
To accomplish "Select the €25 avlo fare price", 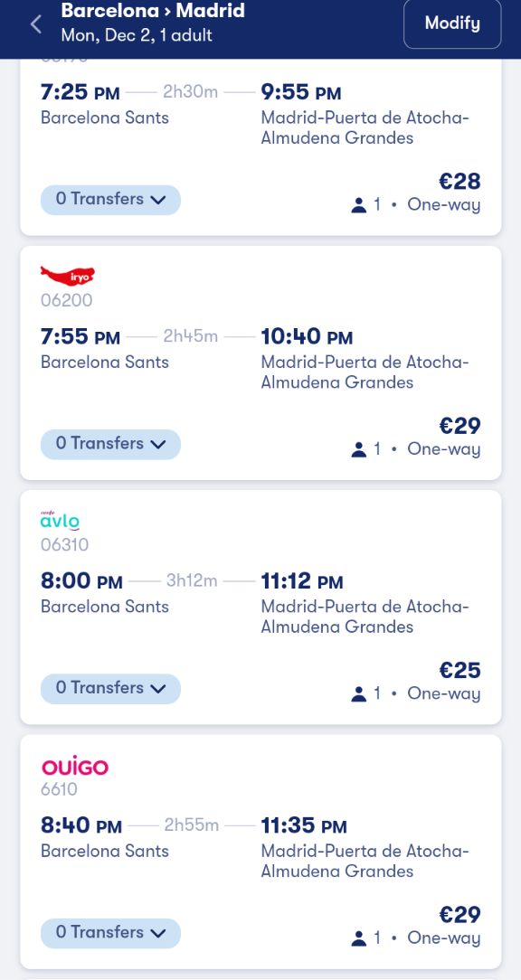I will point(459,670).
